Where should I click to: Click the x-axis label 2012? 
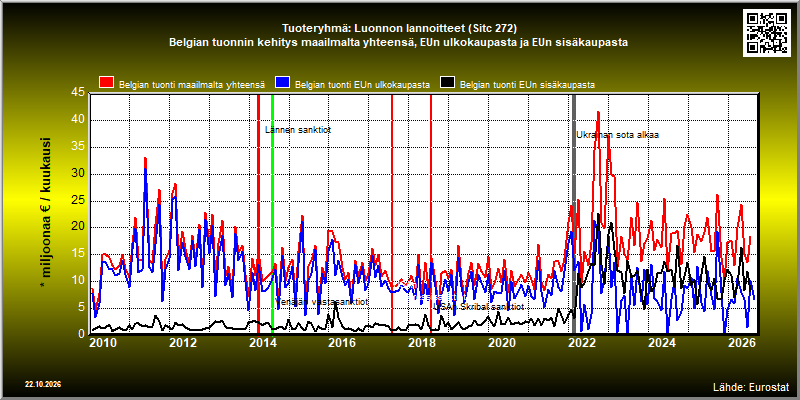point(183,342)
